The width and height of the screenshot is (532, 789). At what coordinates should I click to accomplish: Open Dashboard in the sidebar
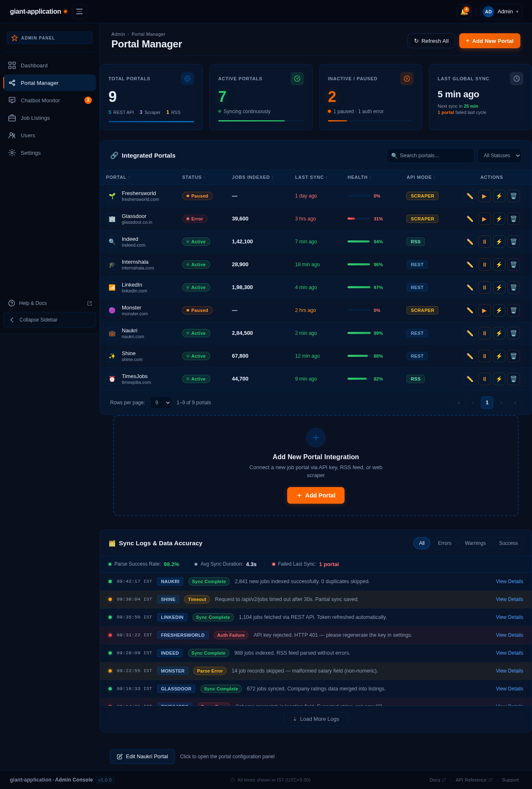pos(49,66)
